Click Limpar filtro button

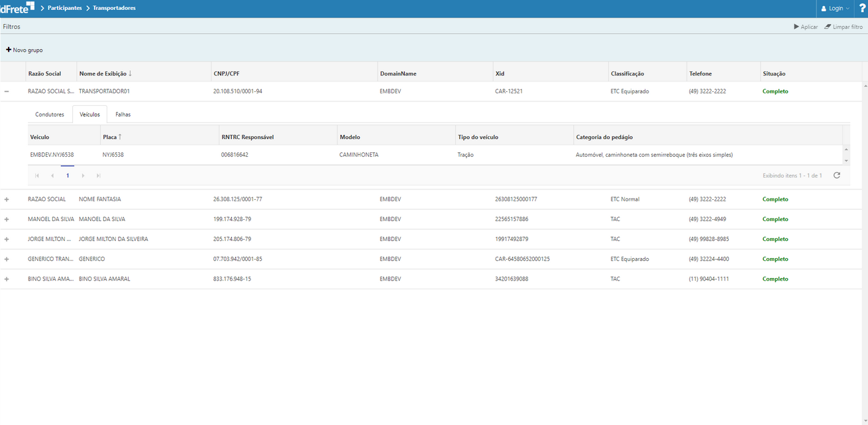point(843,27)
